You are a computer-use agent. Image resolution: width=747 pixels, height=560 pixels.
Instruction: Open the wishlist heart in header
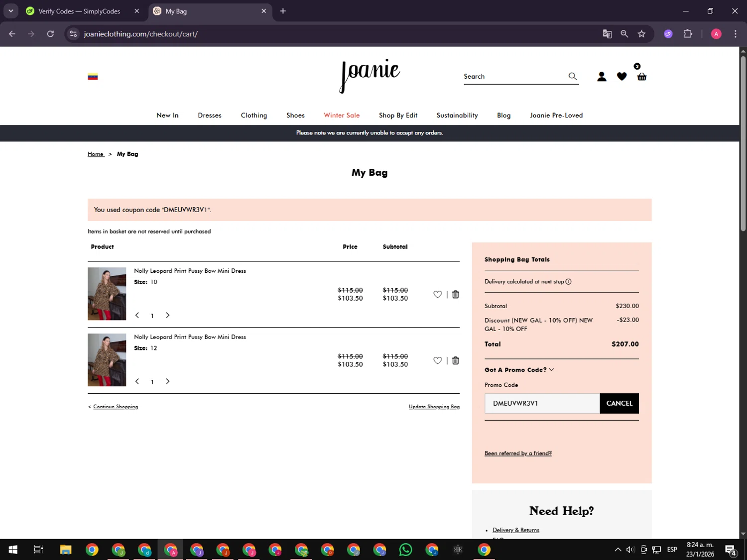pos(622,76)
